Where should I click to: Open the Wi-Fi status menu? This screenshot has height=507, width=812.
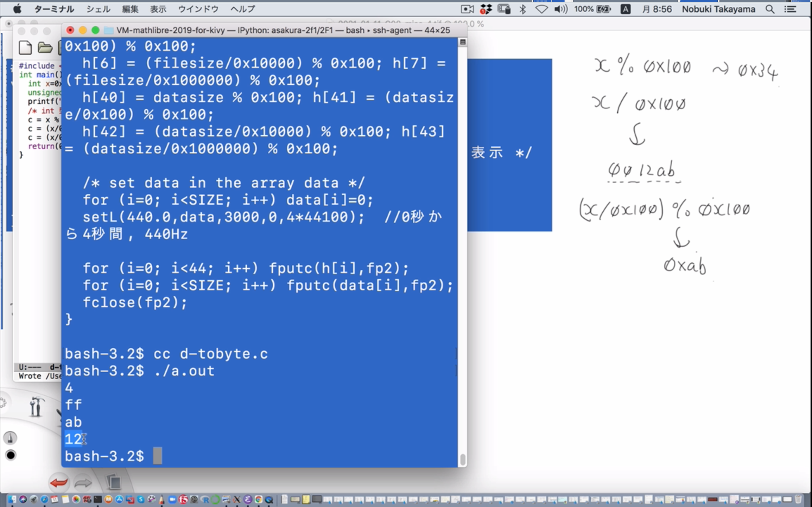point(541,9)
